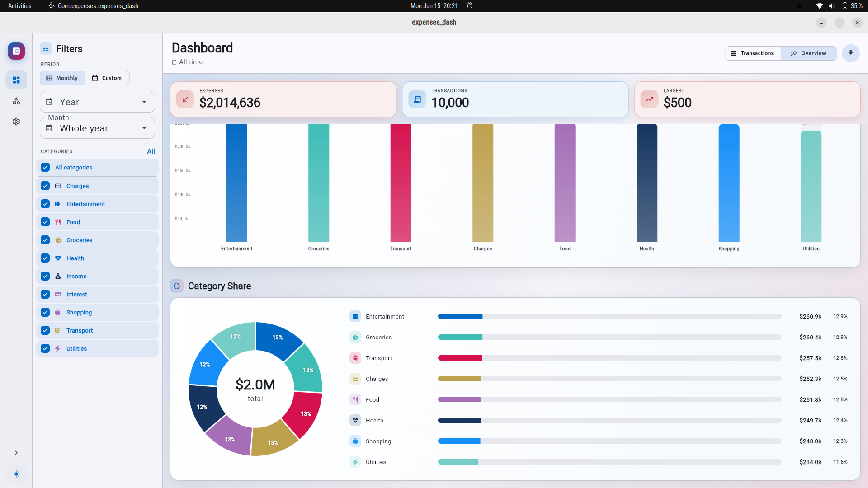Screen dimensions: 868x488
Task: Select the Monthly period button
Action: pos(62,78)
